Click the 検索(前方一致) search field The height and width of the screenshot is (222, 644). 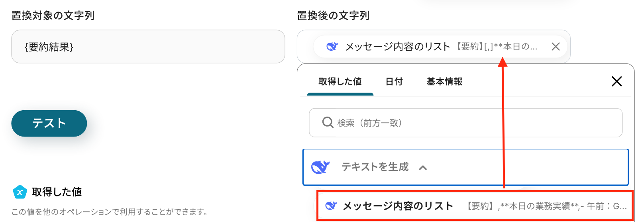click(x=465, y=123)
